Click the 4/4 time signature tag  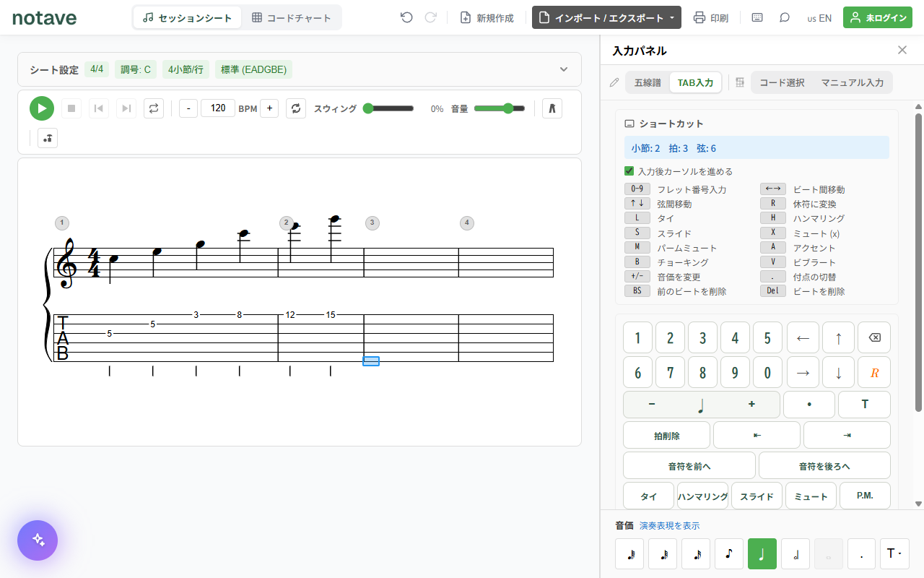[x=97, y=69]
